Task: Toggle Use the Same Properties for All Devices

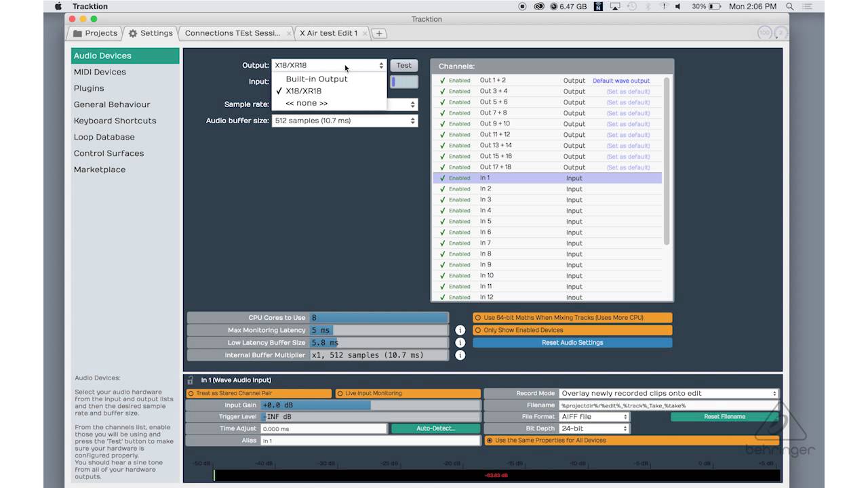Action: click(632, 441)
